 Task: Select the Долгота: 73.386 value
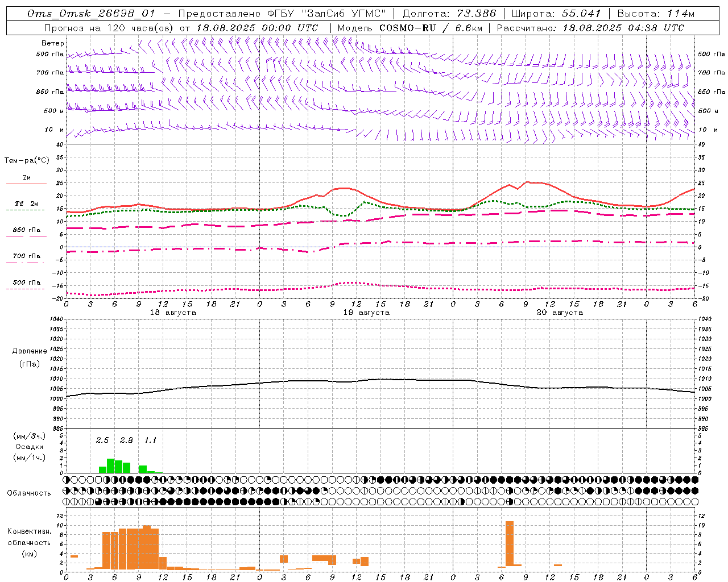point(449,14)
